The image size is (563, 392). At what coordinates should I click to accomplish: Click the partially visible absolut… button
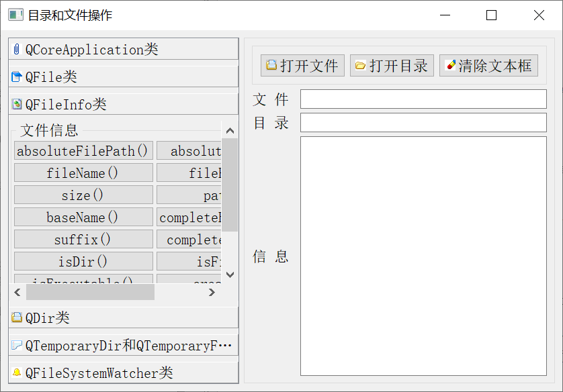point(189,150)
